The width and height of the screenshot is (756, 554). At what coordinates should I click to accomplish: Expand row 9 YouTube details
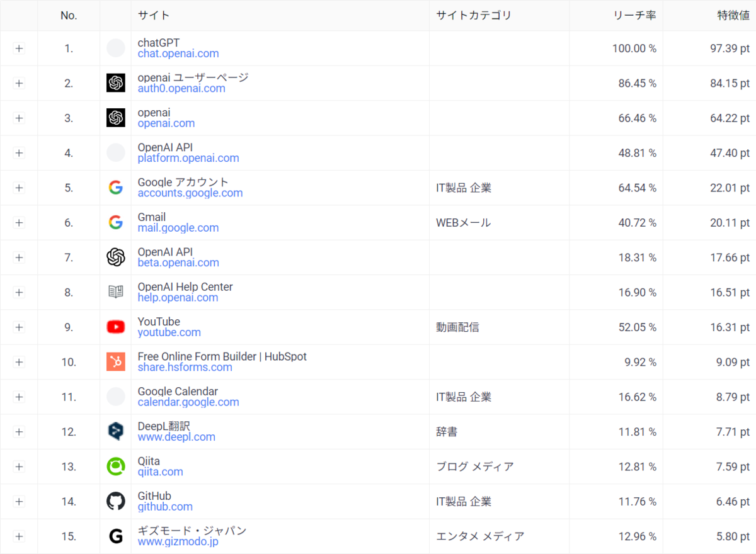tap(19, 327)
